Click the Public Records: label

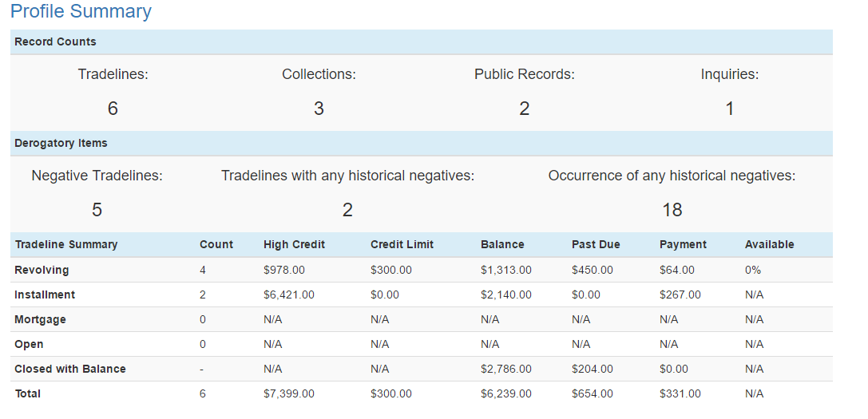[524, 74]
